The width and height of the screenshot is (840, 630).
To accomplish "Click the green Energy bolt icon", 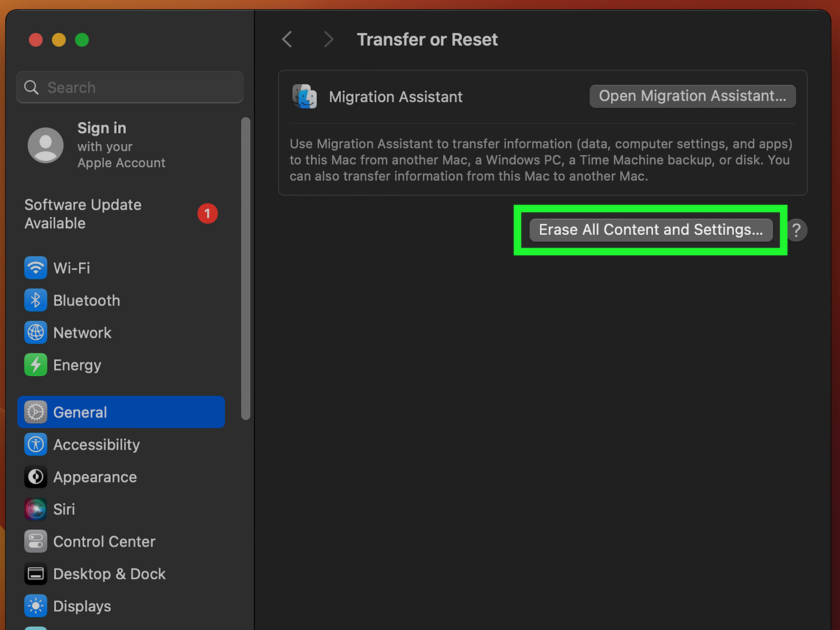I will pyautogui.click(x=36, y=365).
